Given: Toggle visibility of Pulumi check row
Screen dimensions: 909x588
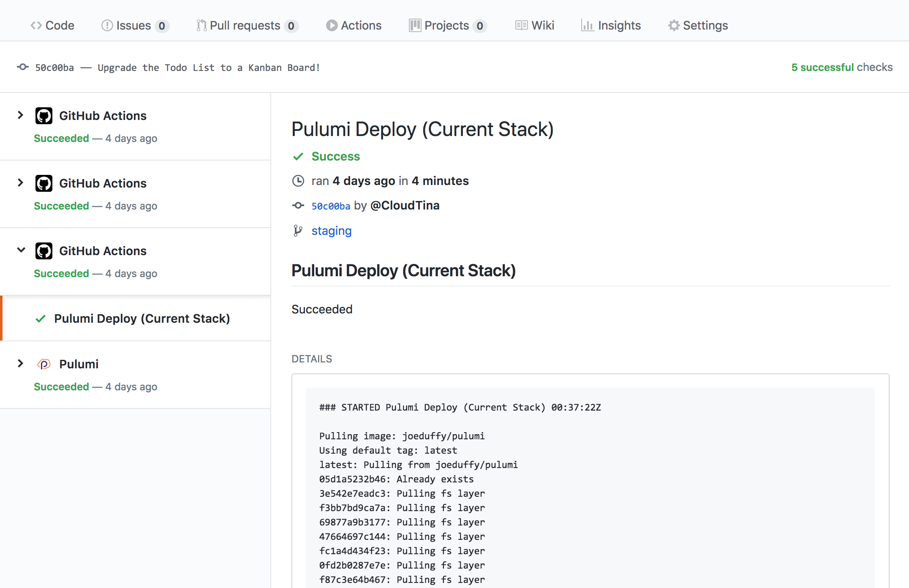Looking at the screenshot, I should click(20, 363).
